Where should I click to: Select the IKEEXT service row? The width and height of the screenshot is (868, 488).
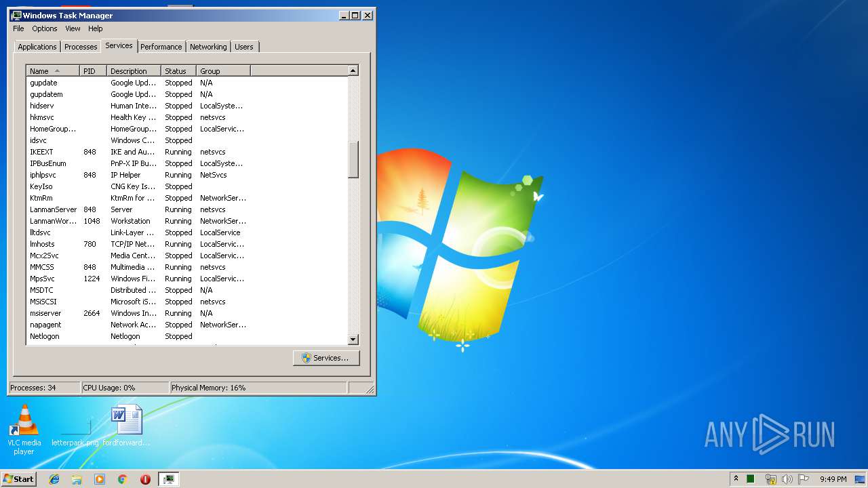pos(186,152)
